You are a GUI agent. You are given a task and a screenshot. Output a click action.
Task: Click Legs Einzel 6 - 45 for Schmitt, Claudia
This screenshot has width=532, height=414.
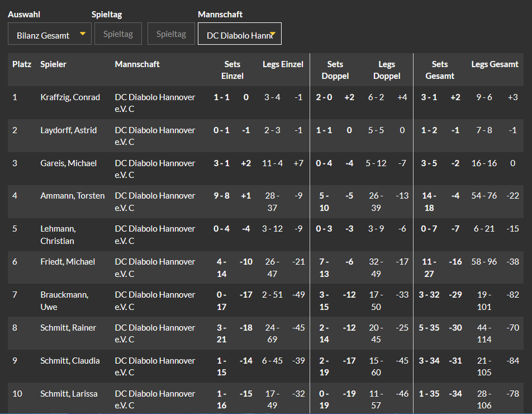[x=273, y=361]
